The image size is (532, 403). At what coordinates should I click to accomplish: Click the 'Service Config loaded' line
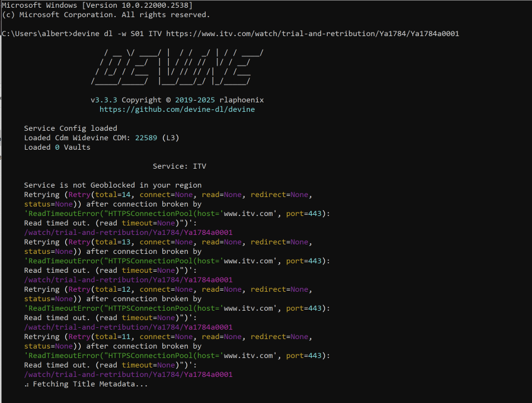point(70,128)
